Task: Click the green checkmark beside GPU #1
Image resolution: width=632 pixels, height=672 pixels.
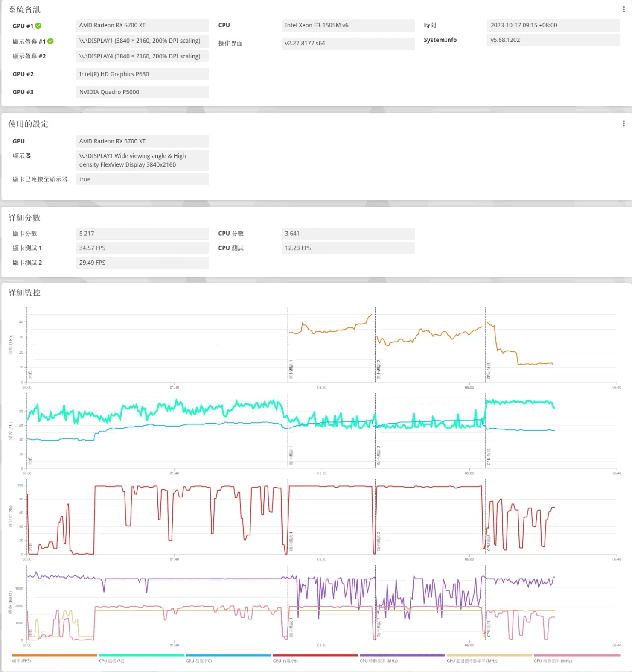Action: point(38,26)
